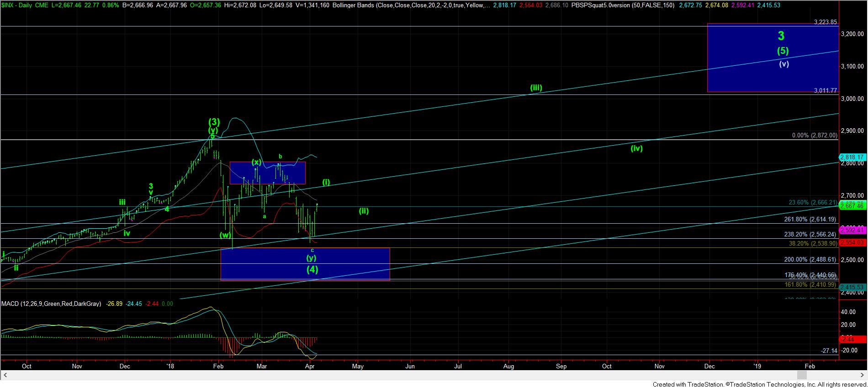Click the 2,500.00 price axis label
This screenshot has width=868, height=388.
tap(853, 260)
